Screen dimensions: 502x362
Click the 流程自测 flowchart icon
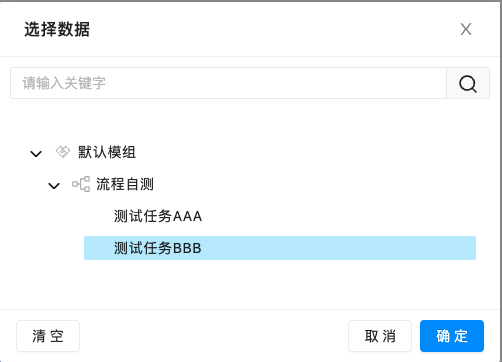[x=81, y=184]
